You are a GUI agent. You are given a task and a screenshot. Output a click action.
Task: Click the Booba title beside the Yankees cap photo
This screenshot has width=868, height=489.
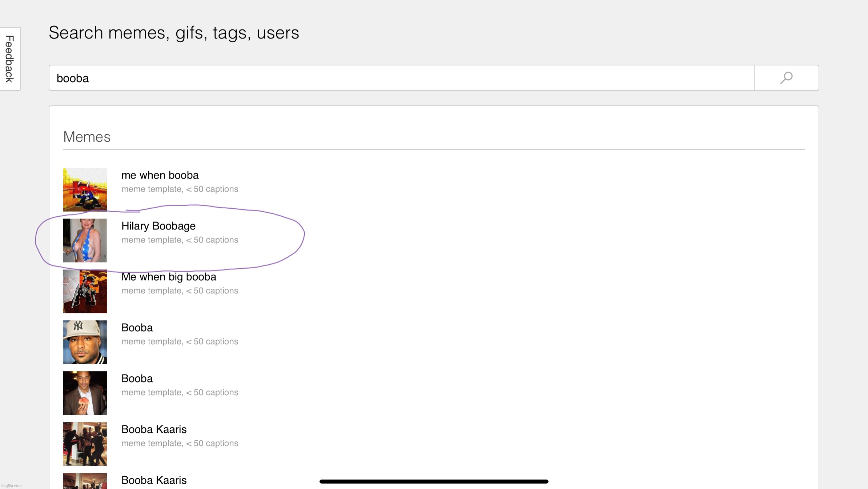(137, 328)
